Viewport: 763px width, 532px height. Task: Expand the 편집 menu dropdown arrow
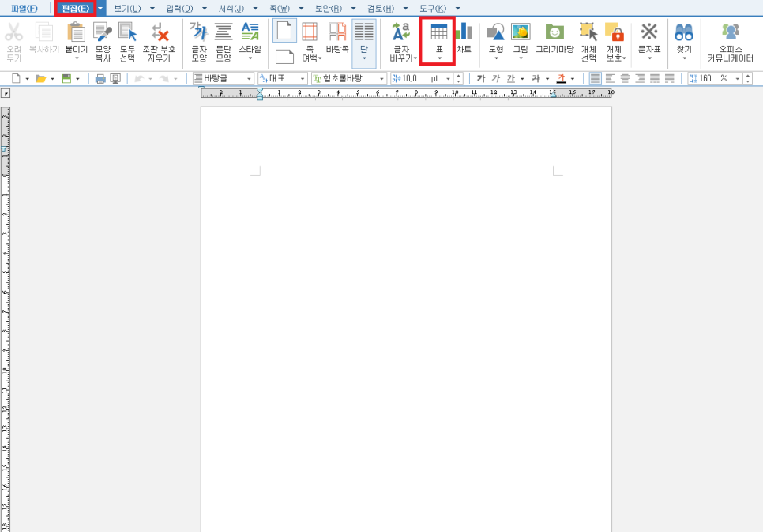coord(100,8)
